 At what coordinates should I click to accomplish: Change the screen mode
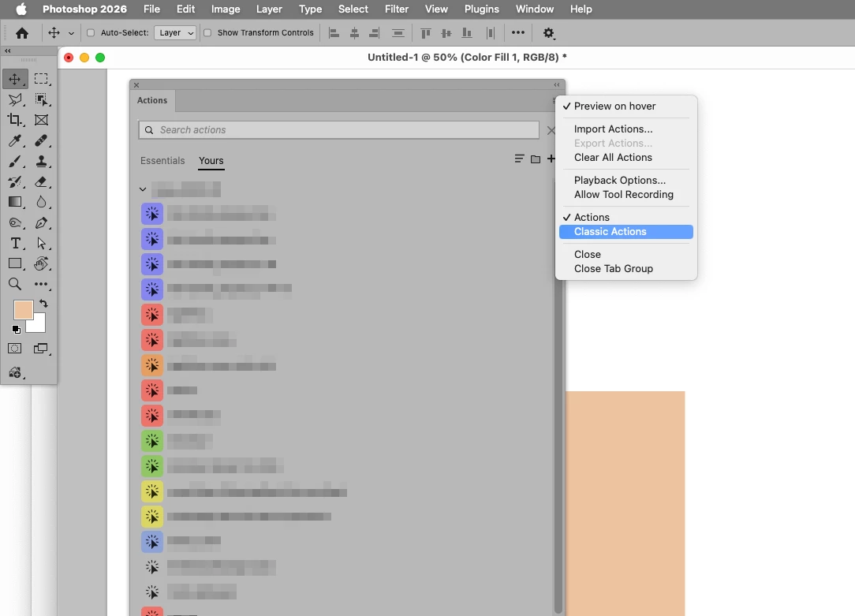(x=42, y=349)
